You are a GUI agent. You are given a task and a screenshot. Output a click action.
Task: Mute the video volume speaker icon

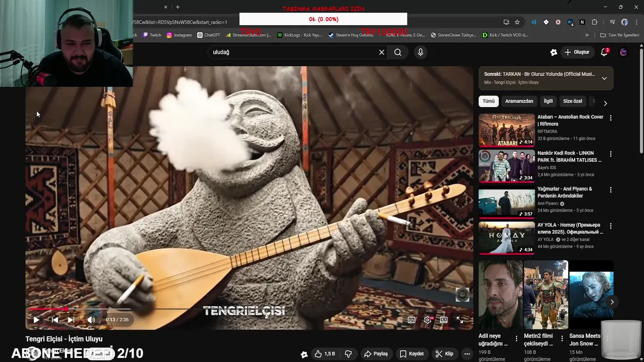click(91, 320)
